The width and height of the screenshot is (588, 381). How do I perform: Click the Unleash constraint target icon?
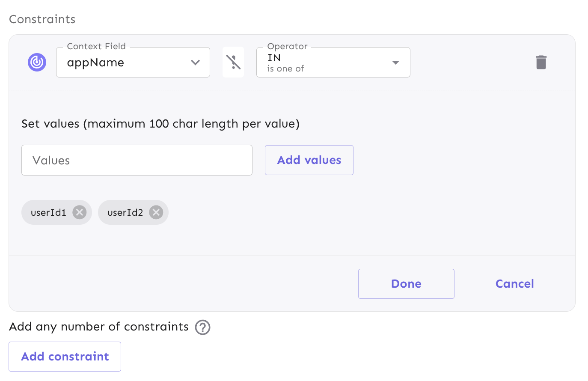tap(37, 62)
